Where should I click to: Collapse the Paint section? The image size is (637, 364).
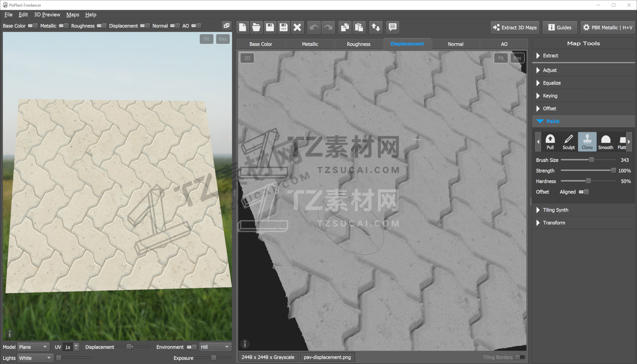584,121
